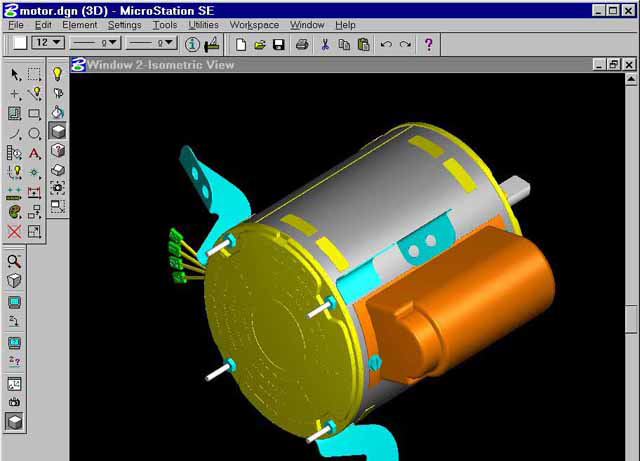Open the File menu
The image size is (640, 461).
pyautogui.click(x=16, y=25)
